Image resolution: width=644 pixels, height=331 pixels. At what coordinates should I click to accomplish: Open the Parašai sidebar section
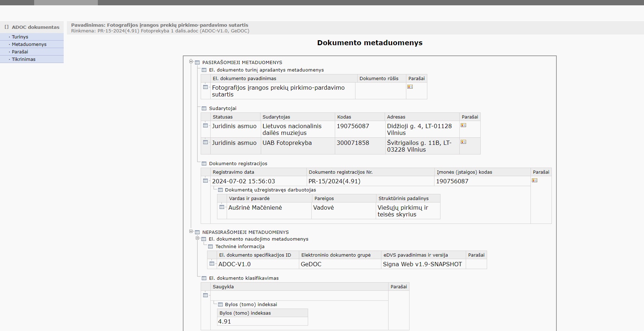coord(20,52)
